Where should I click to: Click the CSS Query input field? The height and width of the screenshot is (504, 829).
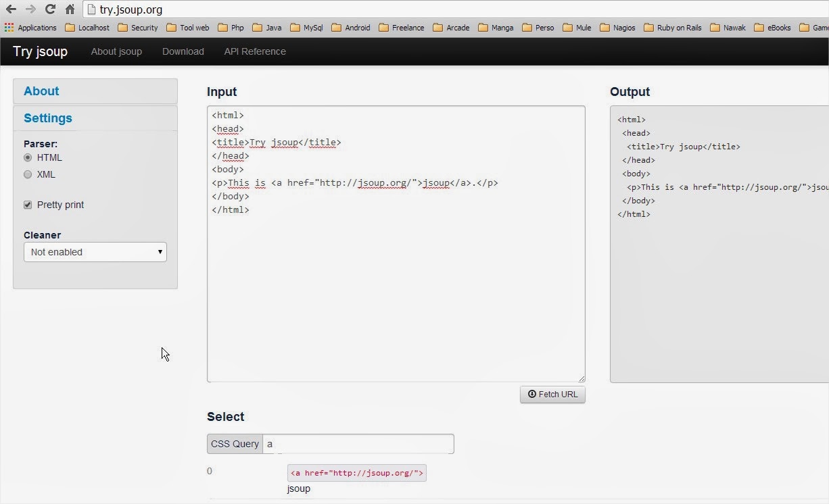pyautogui.click(x=358, y=444)
